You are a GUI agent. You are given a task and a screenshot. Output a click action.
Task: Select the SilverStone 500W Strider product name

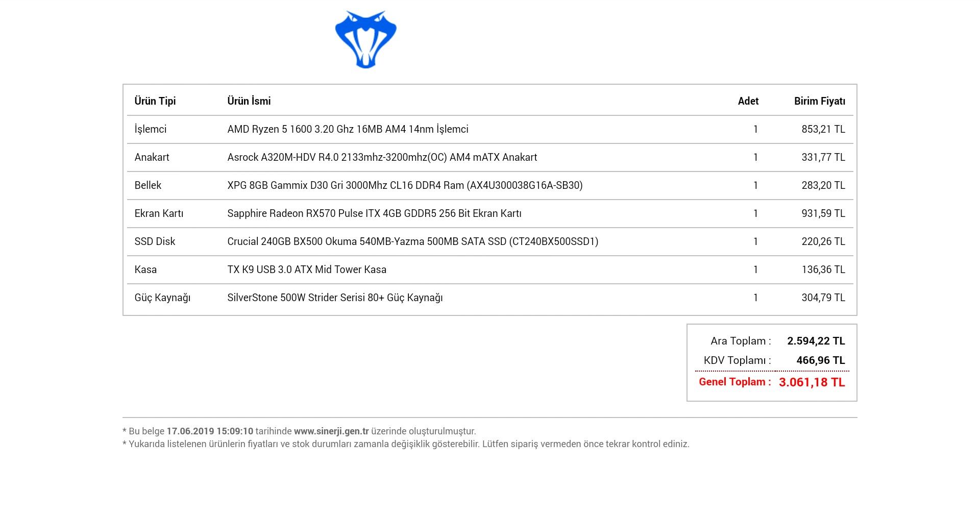pyautogui.click(x=335, y=298)
